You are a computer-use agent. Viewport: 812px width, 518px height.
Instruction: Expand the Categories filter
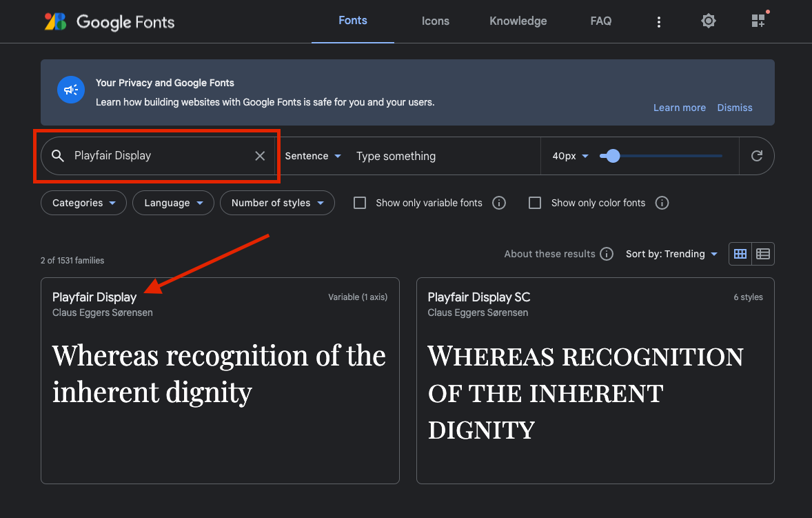(x=83, y=203)
